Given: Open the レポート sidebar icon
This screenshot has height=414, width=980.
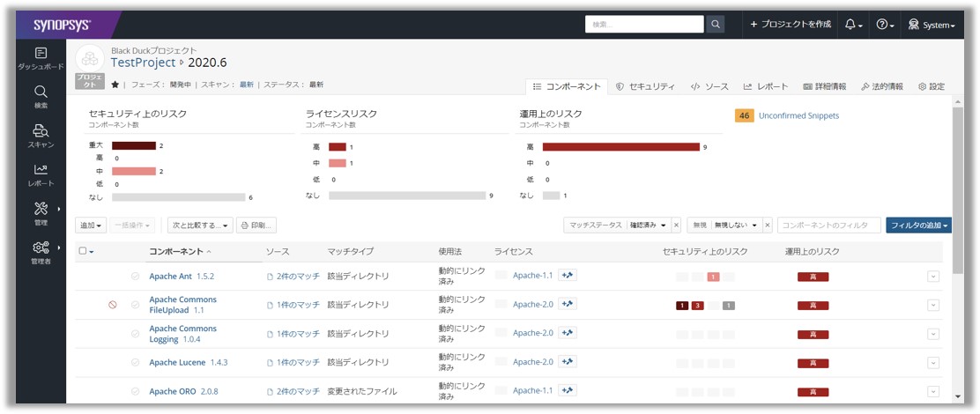Looking at the screenshot, I should pyautogui.click(x=41, y=174).
